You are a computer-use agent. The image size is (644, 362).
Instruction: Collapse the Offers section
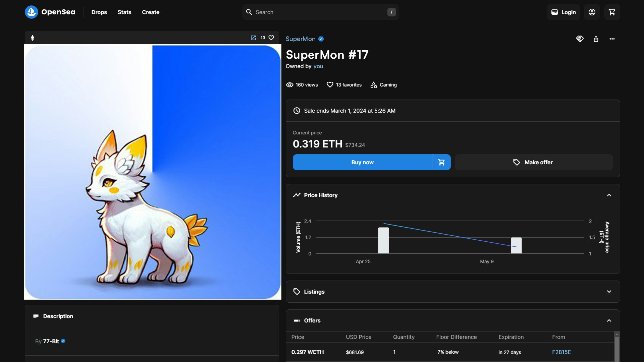pyautogui.click(x=609, y=320)
